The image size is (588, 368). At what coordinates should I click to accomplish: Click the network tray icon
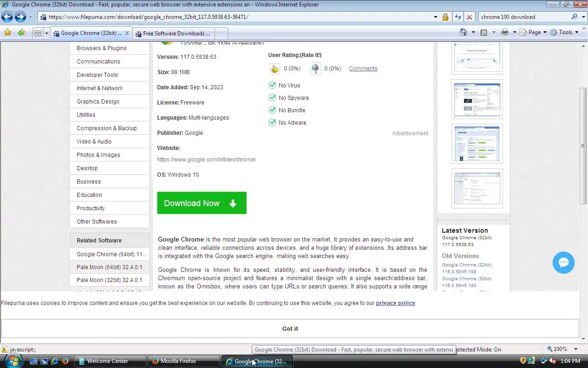pos(544,361)
